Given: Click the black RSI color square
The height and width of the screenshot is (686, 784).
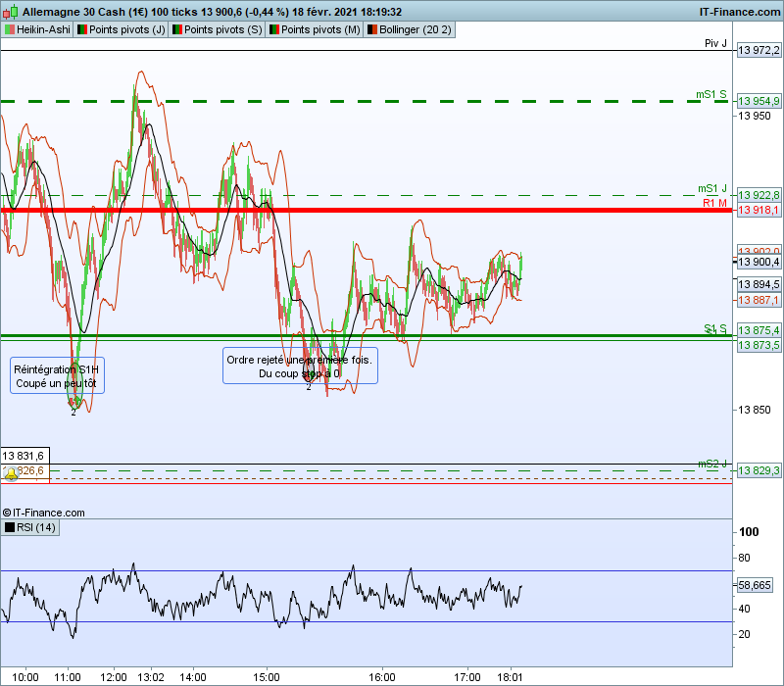Looking at the screenshot, I should (10, 527).
